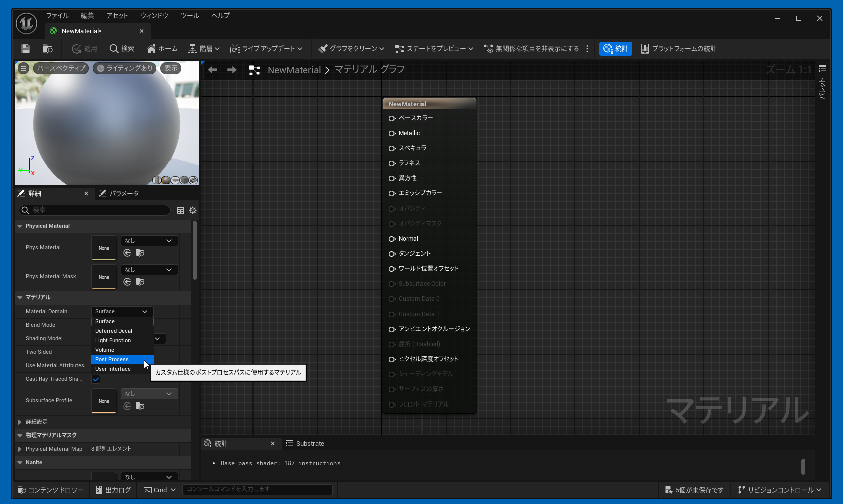This screenshot has height=504, width=843.
Task: Open the Details panel settings gear icon
Action: click(x=193, y=210)
